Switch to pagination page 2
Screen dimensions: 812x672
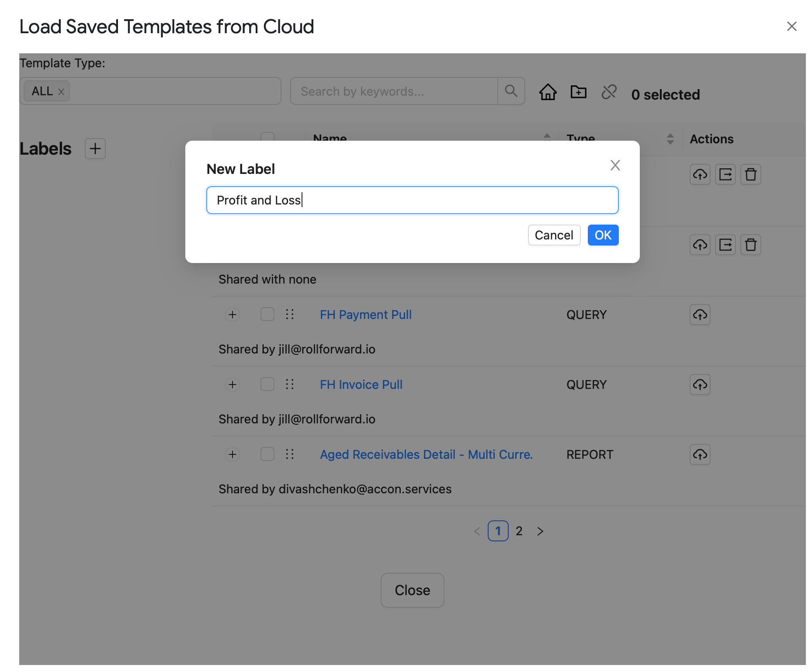click(x=519, y=531)
